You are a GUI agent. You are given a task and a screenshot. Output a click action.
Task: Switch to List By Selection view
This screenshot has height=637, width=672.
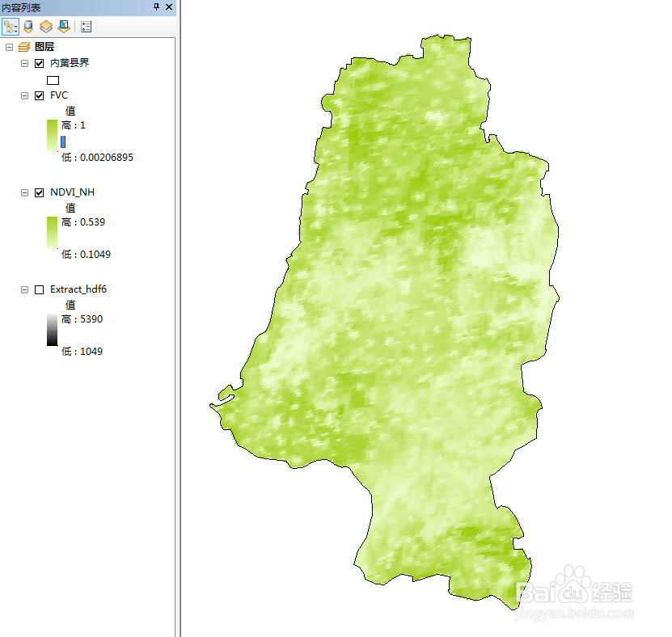click(64, 27)
